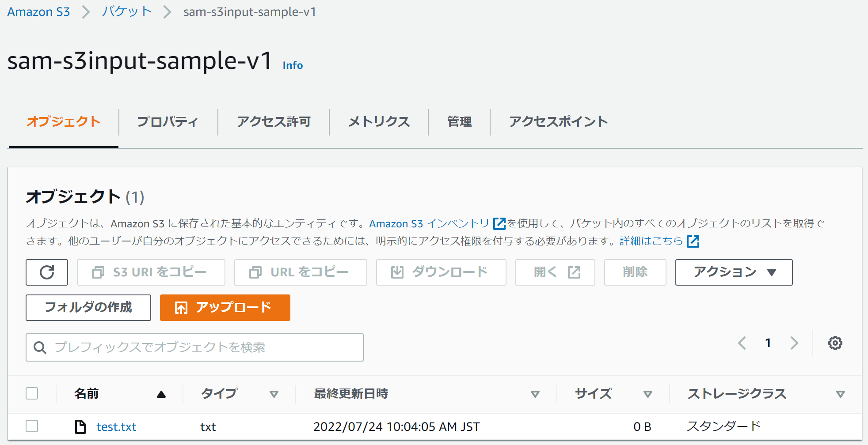Click the external link icon after 詳細はこちら

point(693,241)
